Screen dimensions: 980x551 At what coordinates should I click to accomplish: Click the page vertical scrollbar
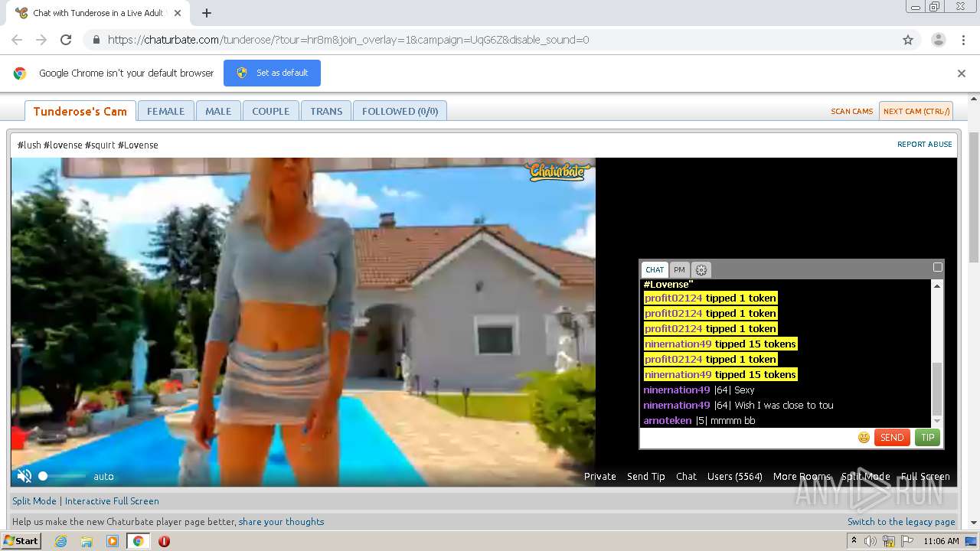tap(974, 196)
